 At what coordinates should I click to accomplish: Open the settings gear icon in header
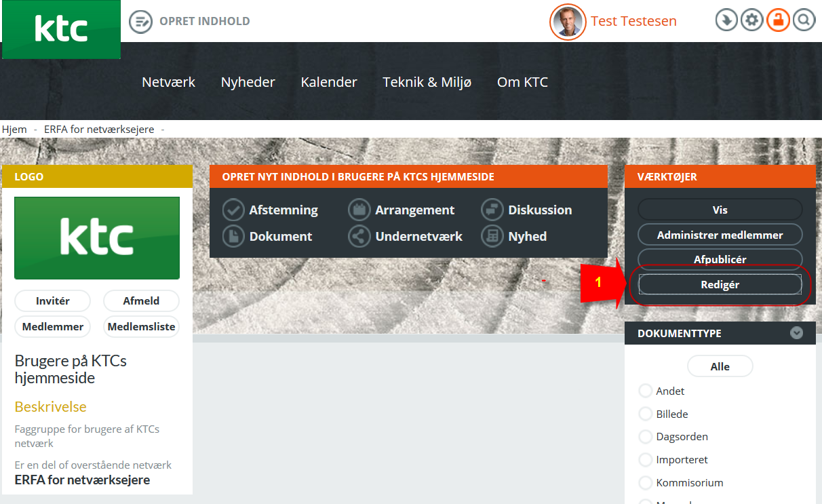[751, 20]
